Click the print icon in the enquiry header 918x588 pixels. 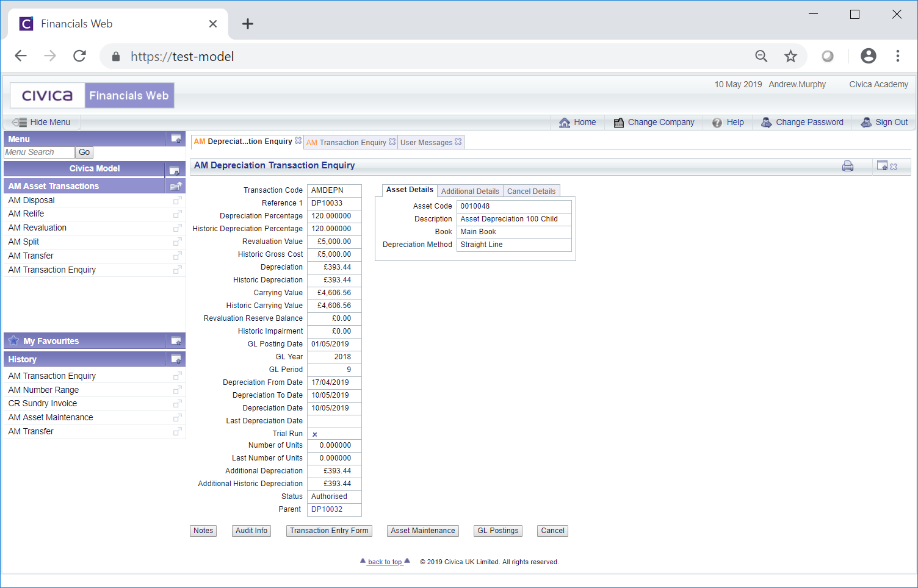tap(848, 166)
